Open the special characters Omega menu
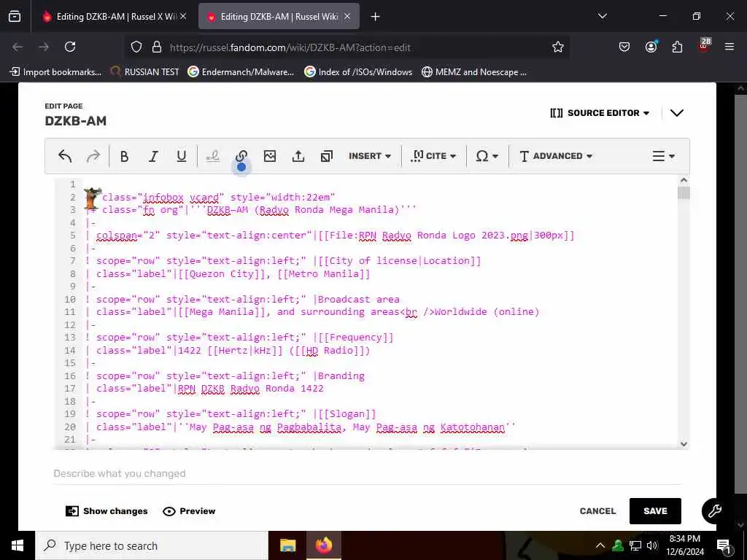747x560 pixels. pyautogui.click(x=487, y=156)
